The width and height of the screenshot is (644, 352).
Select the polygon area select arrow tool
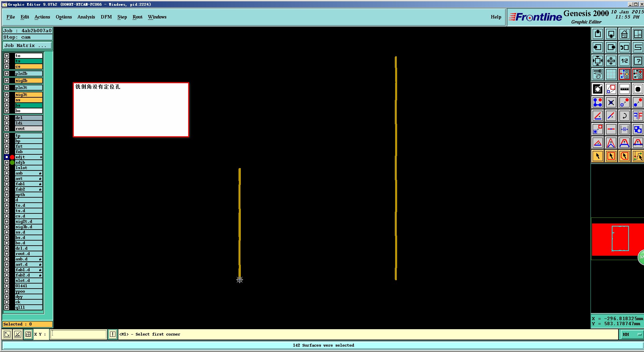tap(625, 156)
